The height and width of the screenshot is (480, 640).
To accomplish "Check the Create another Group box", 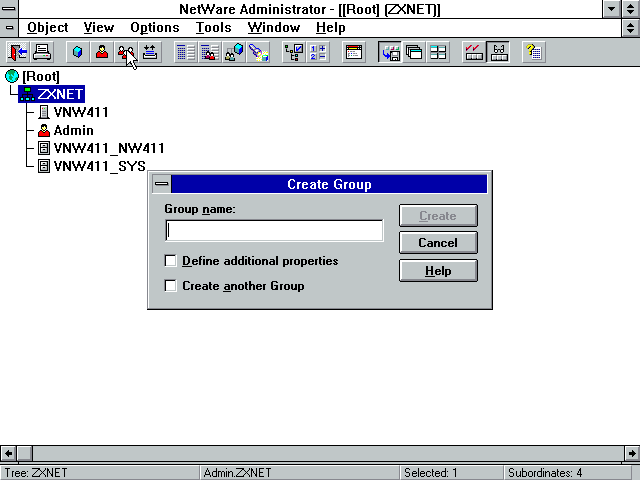I will tap(170, 286).
